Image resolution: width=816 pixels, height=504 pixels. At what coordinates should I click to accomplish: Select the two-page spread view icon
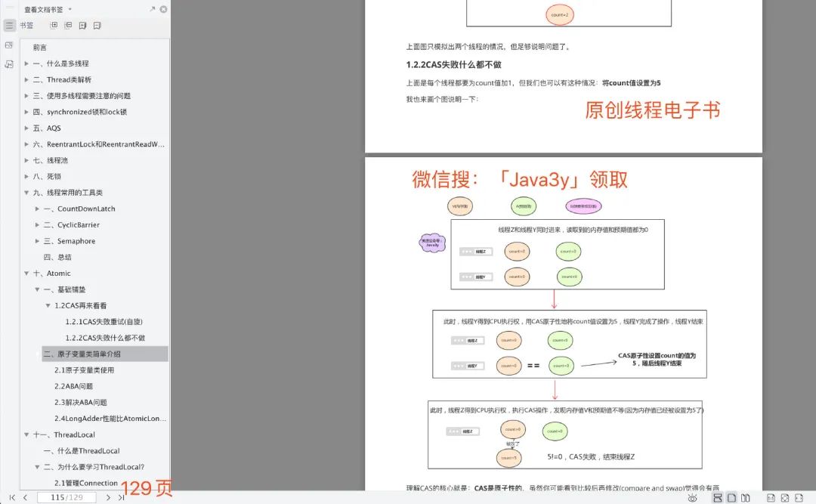click(746, 499)
